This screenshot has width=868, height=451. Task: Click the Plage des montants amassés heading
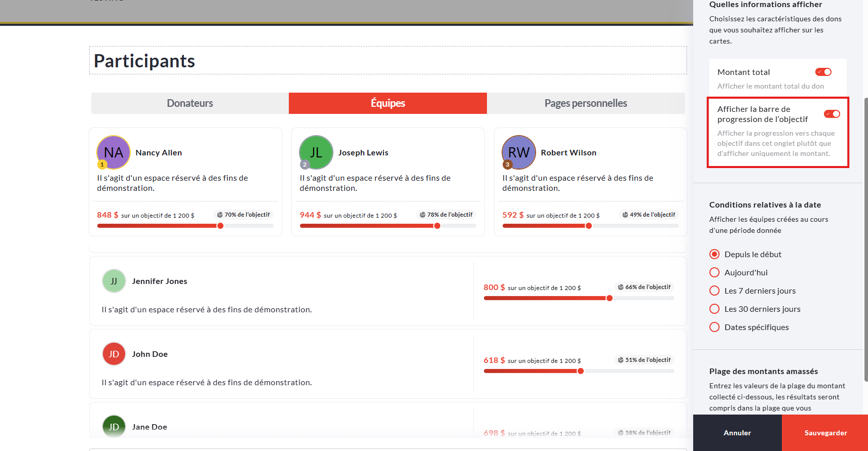[x=764, y=371]
